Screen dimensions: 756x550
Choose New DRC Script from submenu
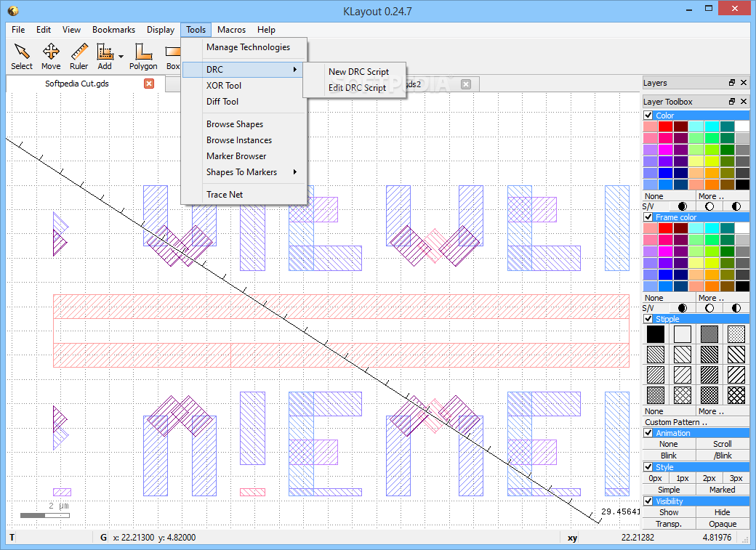click(358, 72)
